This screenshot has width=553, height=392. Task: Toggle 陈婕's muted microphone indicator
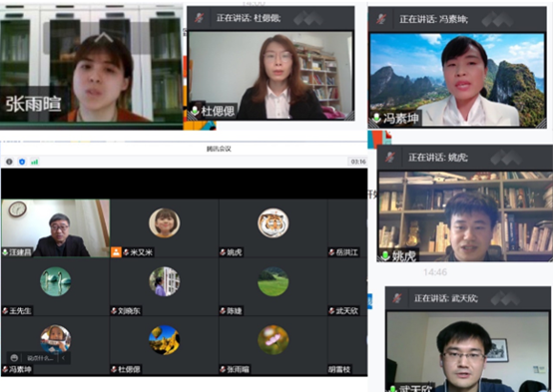pos(223,311)
